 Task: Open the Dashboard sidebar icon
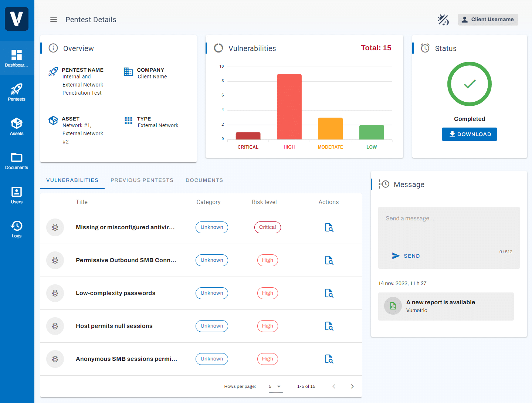click(17, 58)
